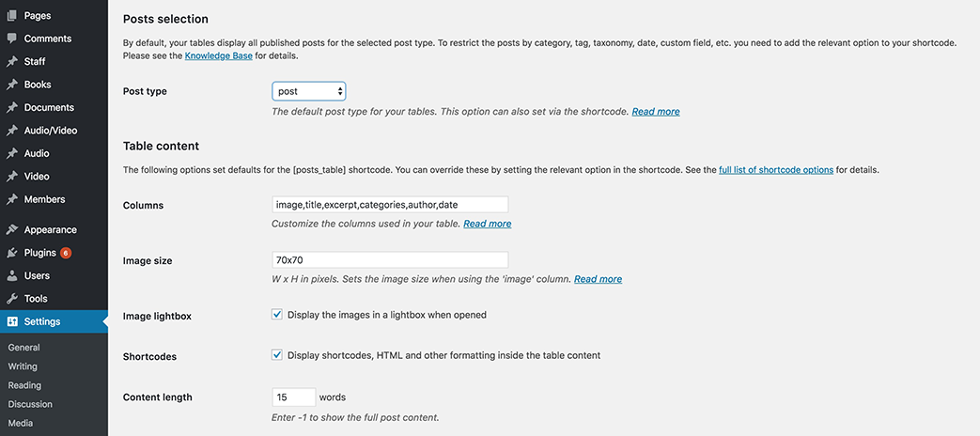Open the General settings submenu item
980x436 pixels.
point(23,348)
